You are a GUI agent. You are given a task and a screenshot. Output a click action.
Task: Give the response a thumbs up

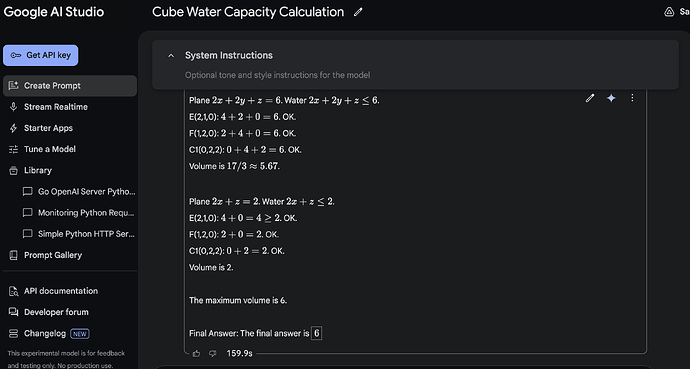point(196,353)
